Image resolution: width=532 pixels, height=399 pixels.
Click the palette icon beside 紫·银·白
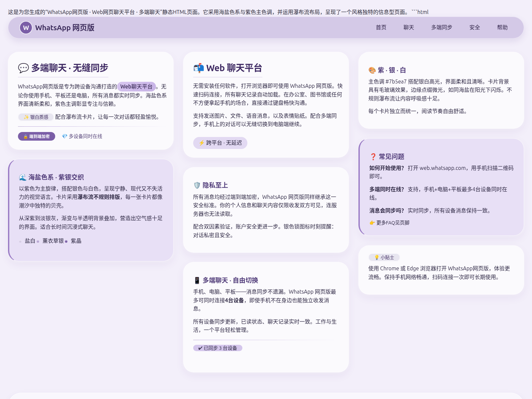372,70
